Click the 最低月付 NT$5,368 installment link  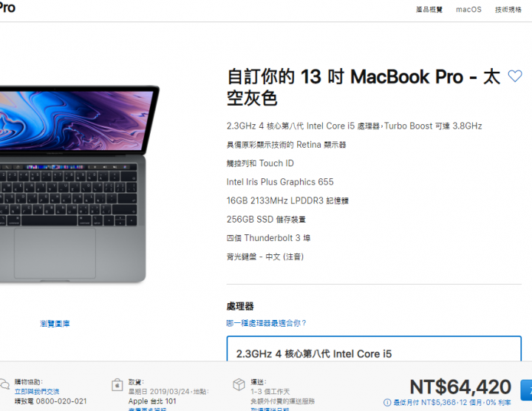coord(452,403)
